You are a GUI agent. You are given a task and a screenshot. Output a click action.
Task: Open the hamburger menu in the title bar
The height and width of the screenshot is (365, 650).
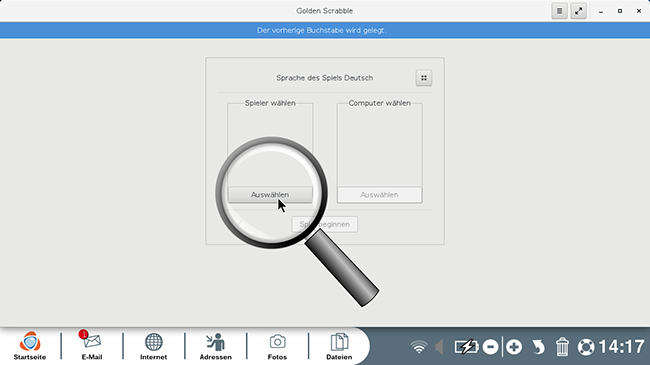click(x=559, y=11)
